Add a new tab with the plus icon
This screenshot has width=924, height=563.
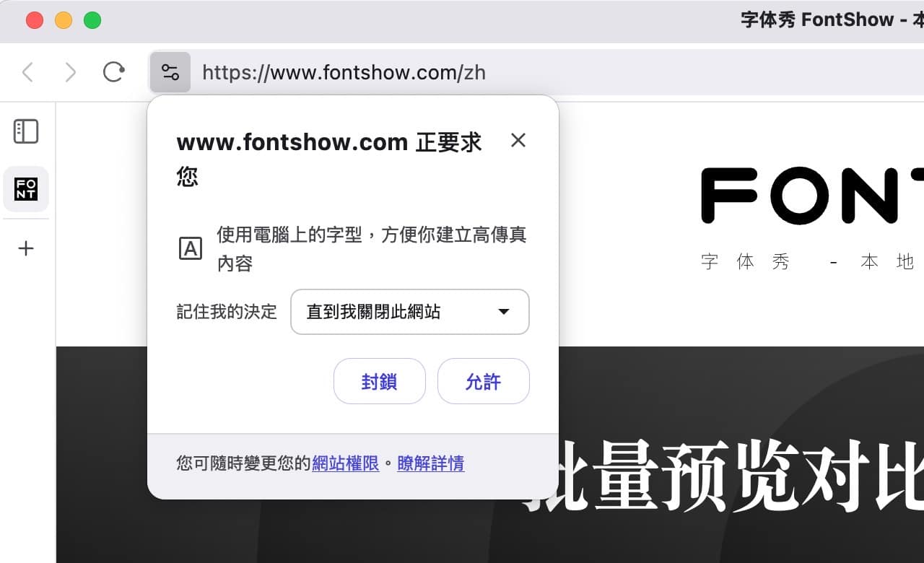click(26, 249)
